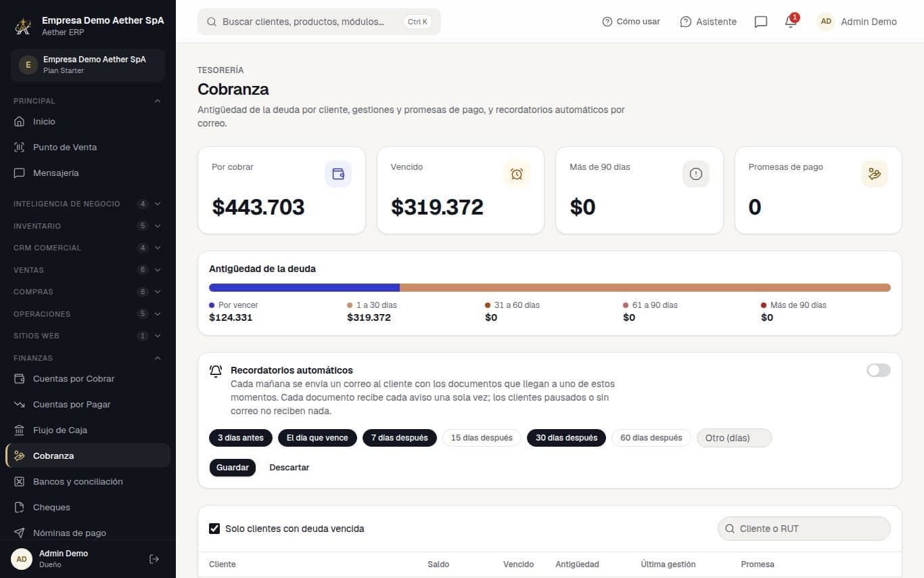Click the orange 1 a 30 días bar segment
The height and width of the screenshot is (578, 924).
(x=645, y=288)
